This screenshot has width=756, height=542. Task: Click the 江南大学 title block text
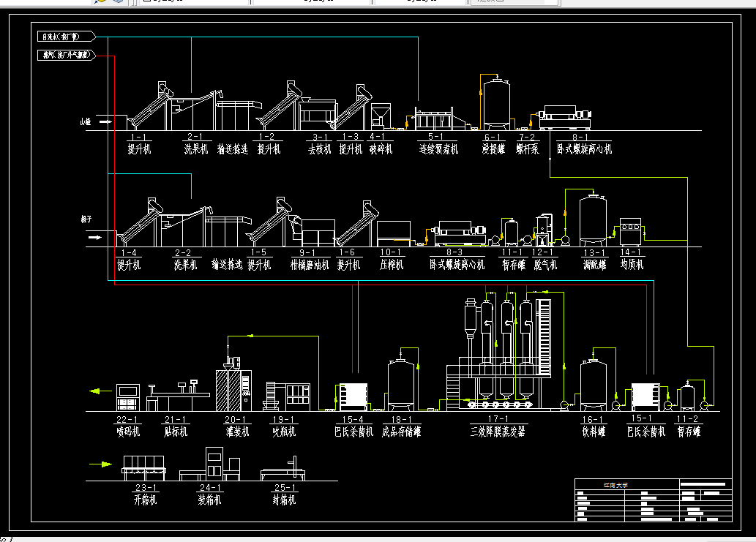pos(616,485)
